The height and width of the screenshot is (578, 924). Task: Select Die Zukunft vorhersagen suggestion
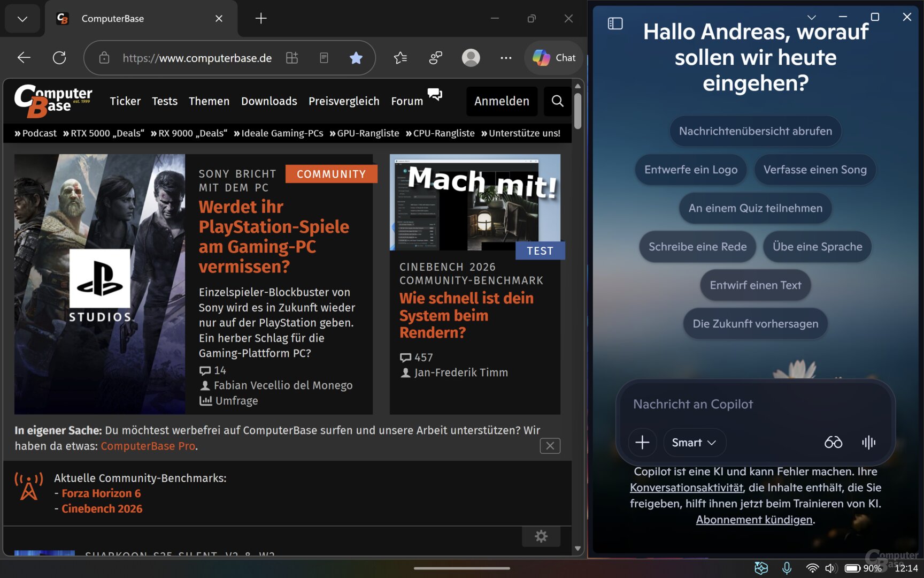tap(756, 324)
